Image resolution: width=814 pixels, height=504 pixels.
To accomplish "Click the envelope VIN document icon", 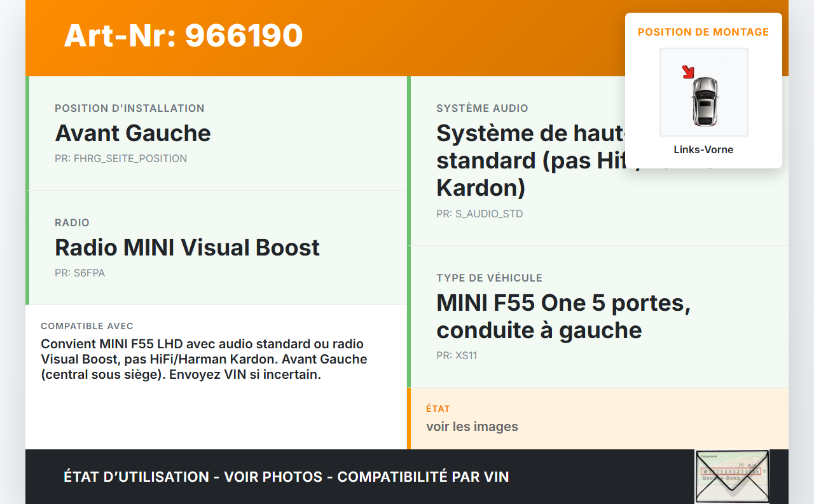I will point(732,476).
